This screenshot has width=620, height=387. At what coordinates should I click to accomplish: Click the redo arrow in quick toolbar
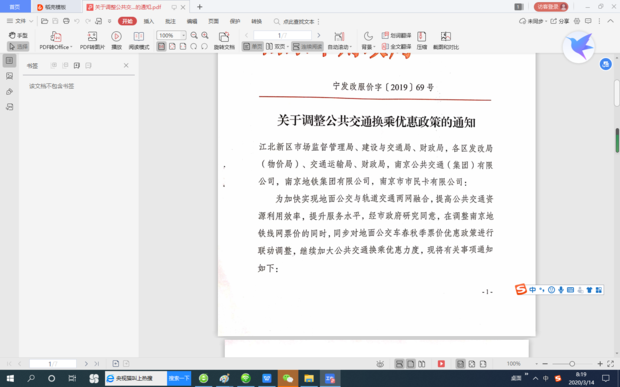(87, 21)
